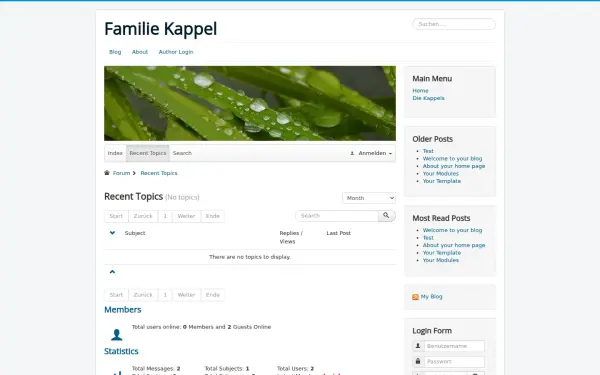Image resolution: width=600 pixels, height=375 pixels.
Task: Open the Month time filter dropdown
Action: click(x=369, y=198)
